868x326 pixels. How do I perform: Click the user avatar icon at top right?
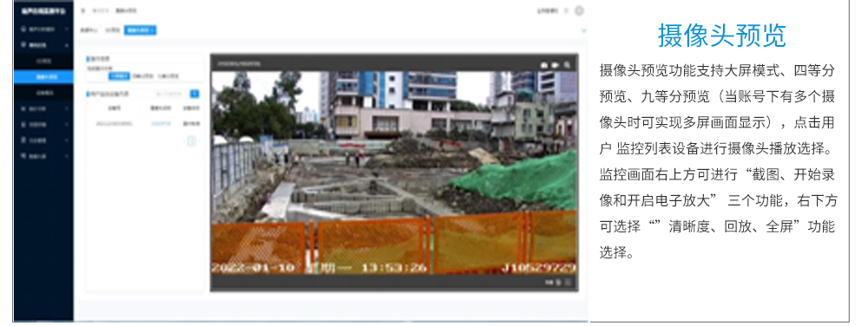coord(579,10)
